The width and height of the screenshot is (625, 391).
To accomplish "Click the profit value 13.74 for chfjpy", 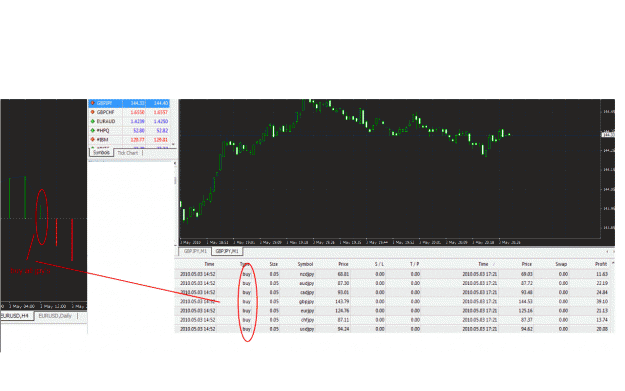I will coord(602,320).
